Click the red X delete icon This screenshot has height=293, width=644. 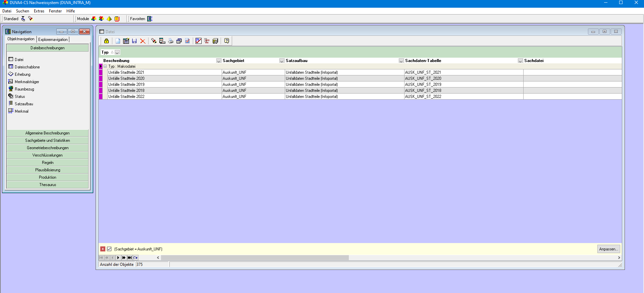click(143, 41)
